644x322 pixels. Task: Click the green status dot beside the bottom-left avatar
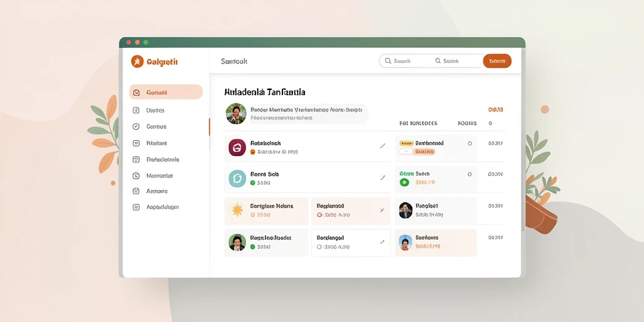point(253,247)
